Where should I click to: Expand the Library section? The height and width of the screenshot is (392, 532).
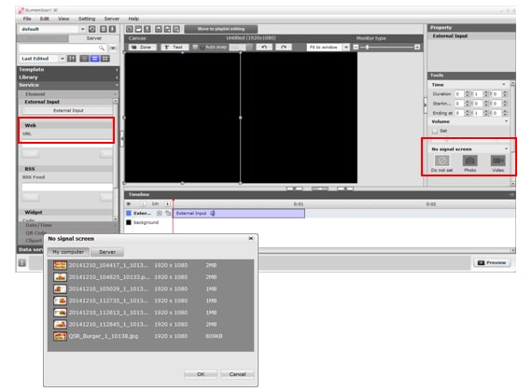coord(68,77)
